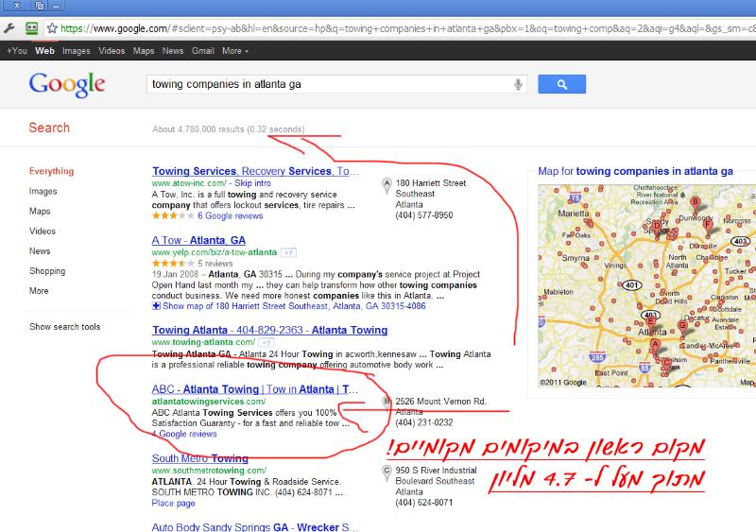Open +You in the top bar
The image size is (756, 532).
[x=17, y=51]
